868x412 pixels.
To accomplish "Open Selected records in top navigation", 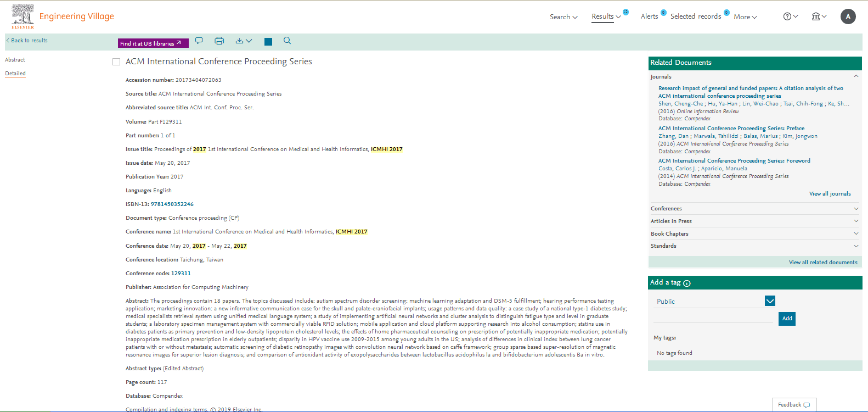I will pyautogui.click(x=696, y=16).
